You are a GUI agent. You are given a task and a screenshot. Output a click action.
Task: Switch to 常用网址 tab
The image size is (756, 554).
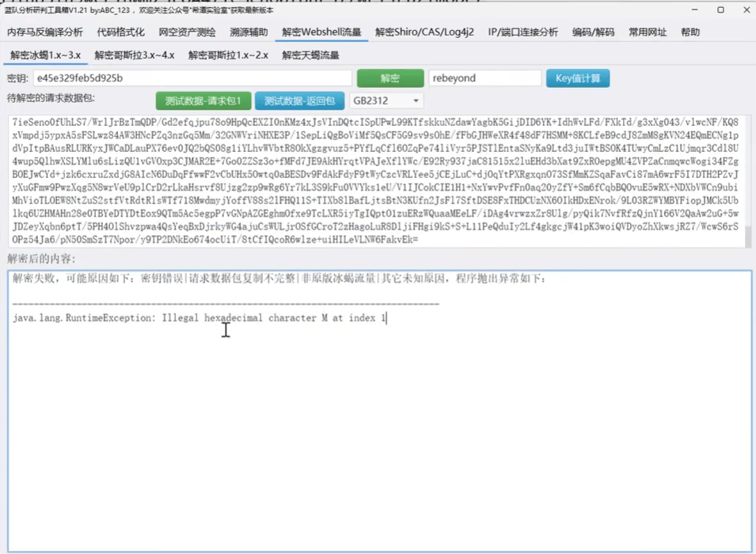pos(648,32)
